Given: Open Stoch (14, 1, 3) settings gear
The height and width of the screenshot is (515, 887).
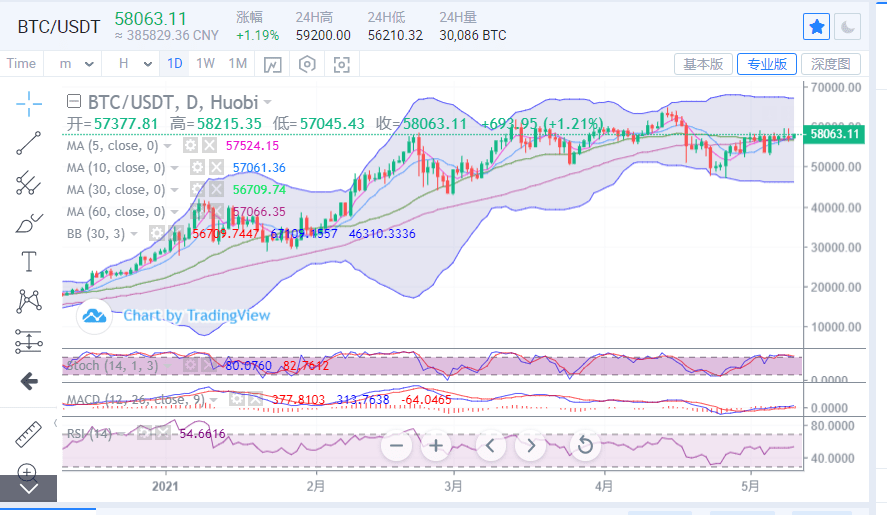Looking at the screenshot, I should click(x=190, y=366).
